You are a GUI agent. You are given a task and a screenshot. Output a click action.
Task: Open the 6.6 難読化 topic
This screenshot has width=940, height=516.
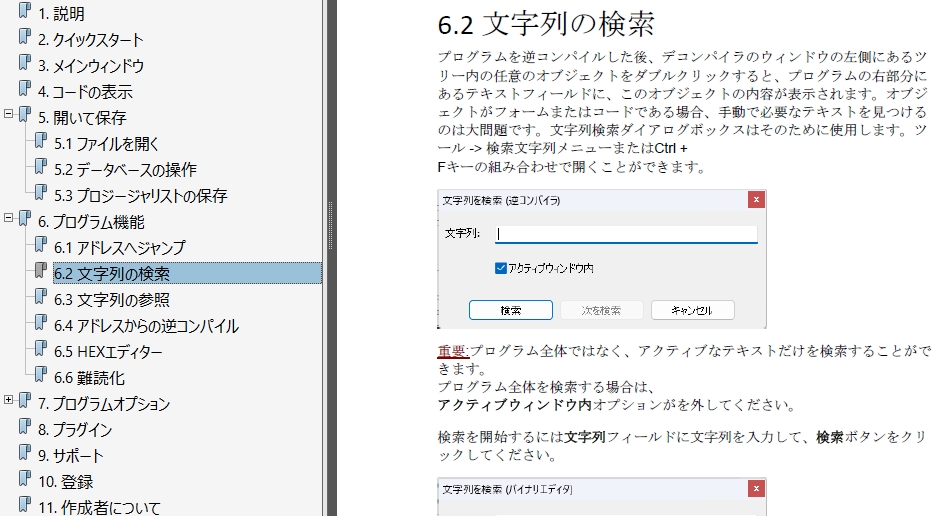[89, 378]
